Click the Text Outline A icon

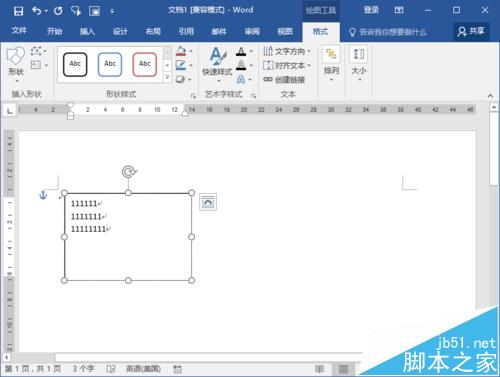241,65
